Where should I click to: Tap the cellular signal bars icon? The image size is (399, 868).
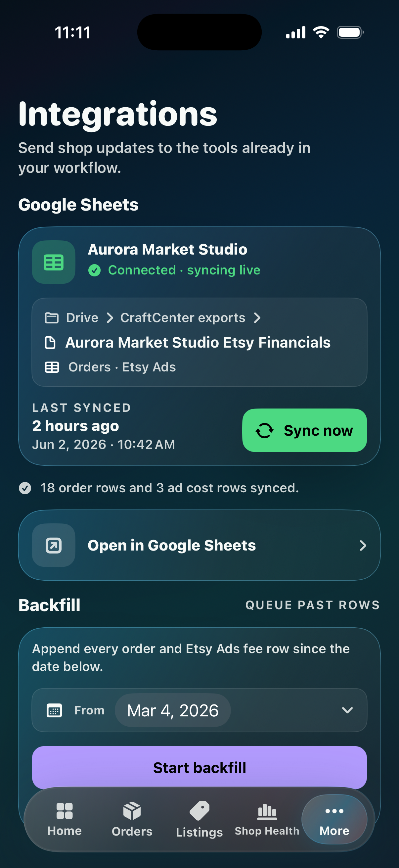[x=296, y=32]
